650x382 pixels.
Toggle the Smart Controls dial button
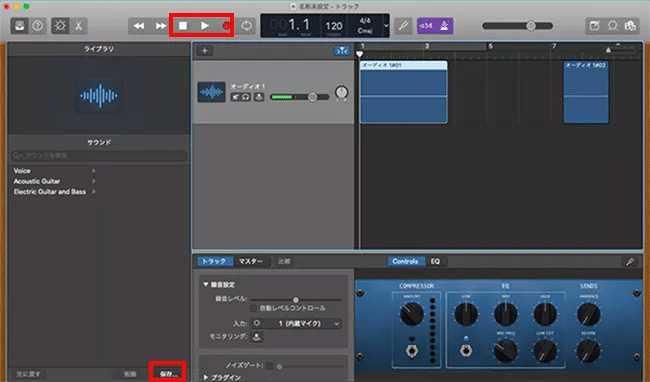pos(60,26)
